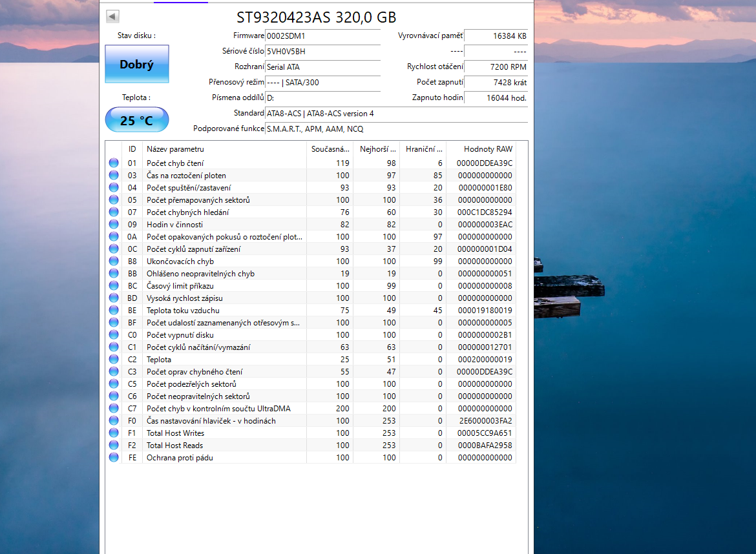The height and width of the screenshot is (554, 756).
Task: Click the orb for Počet podezřelých sektorů
Action: click(114, 384)
